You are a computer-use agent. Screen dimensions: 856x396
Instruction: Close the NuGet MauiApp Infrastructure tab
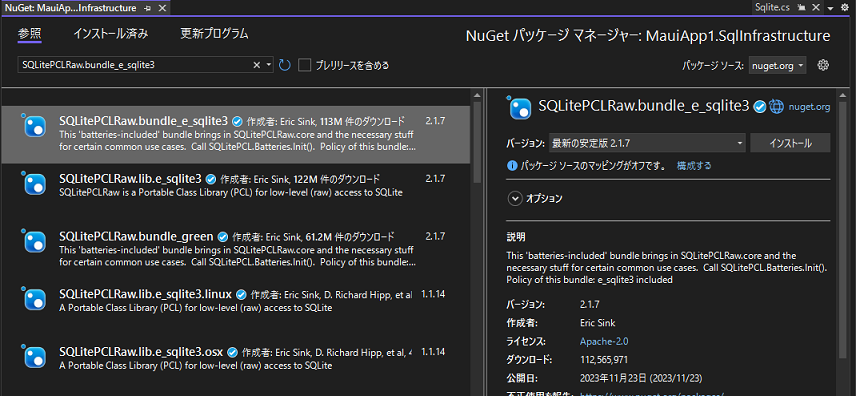[161, 8]
